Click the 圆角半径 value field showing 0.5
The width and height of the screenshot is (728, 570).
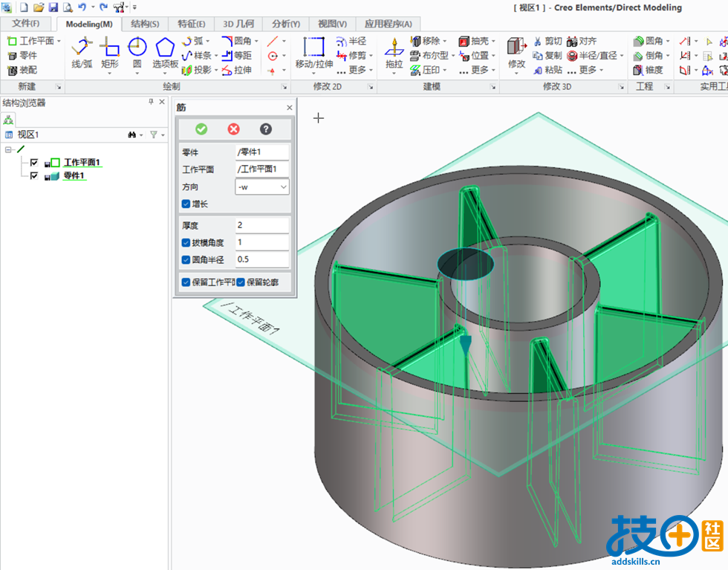(x=262, y=259)
